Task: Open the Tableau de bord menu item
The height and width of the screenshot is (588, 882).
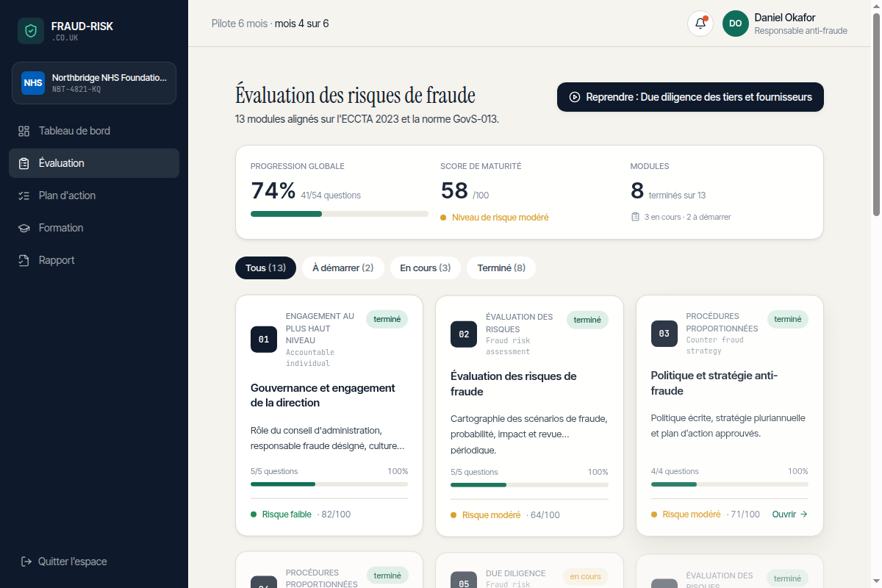Action: (94, 131)
